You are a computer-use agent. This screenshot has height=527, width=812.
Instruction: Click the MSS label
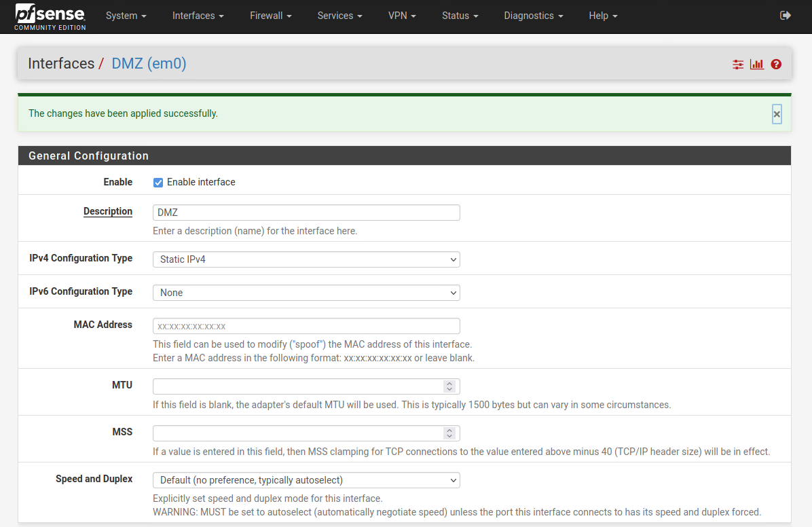pyautogui.click(x=122, y=432)
